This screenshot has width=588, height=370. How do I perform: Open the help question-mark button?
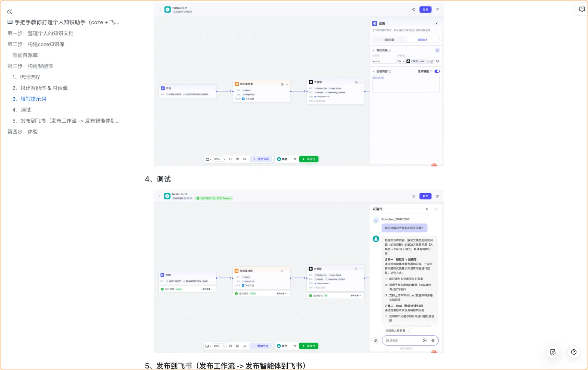point(574,352)
